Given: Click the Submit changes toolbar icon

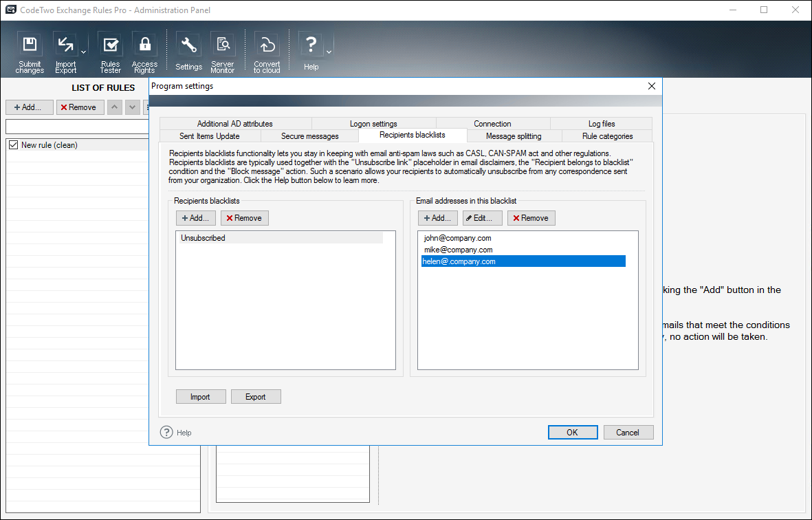Looking at the screenshot, I should pos(30,52).
